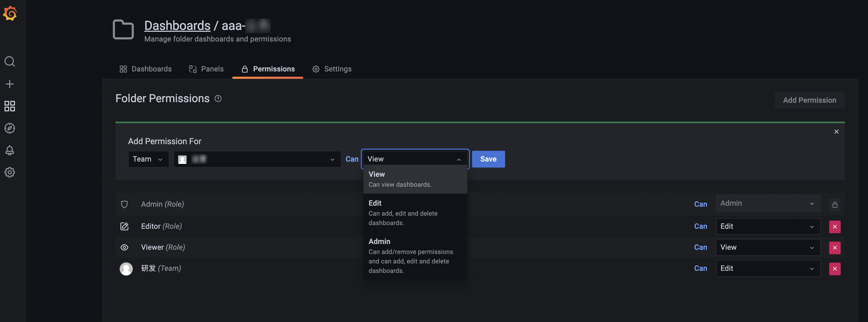
Task: Open the Viewer role permission level dropdown
Action: [x=767, y=247]
